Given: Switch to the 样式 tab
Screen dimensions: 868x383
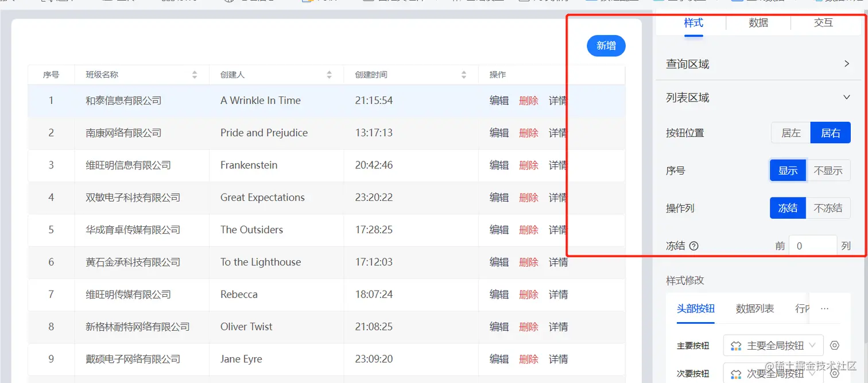Looking at the screenshot, I should (x=693, y=23).
